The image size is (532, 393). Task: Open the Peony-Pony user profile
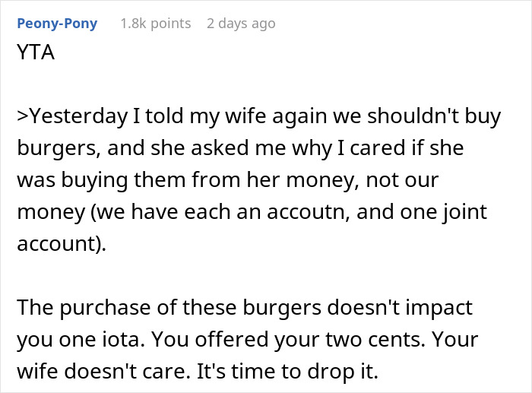[56, 24]
